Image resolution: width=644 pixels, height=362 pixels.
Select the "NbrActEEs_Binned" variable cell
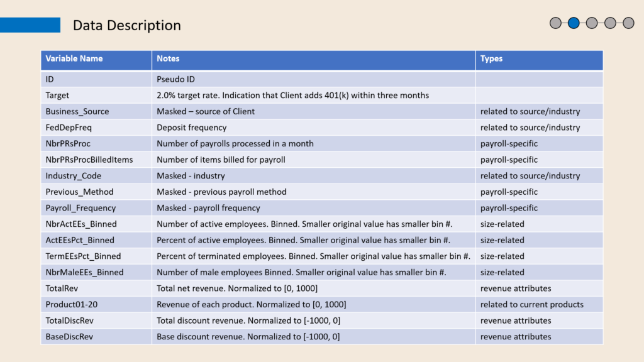[x=80, y=224]
